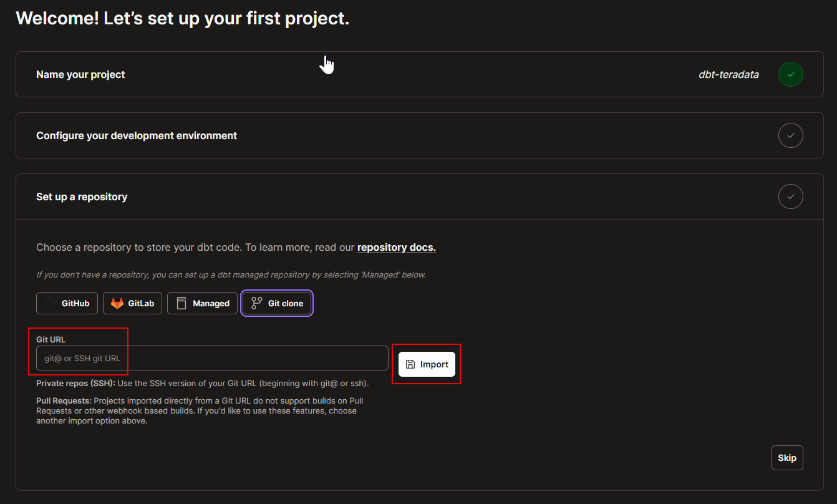This screenshot has width=837, height=504.
Task: Click the Welcome setup heading
Action: [183, 18]
